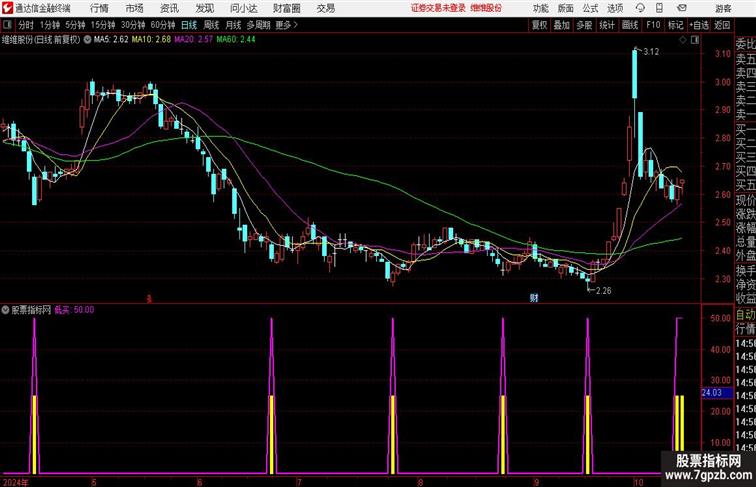Open the 财富圈 menu
Image resolution: width=756 pixels, height=487 pixels.
click(x=287, y=8)
